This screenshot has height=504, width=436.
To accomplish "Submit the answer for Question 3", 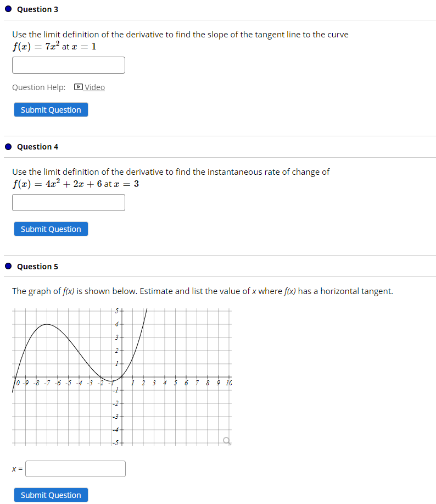I will coord(51,109).
